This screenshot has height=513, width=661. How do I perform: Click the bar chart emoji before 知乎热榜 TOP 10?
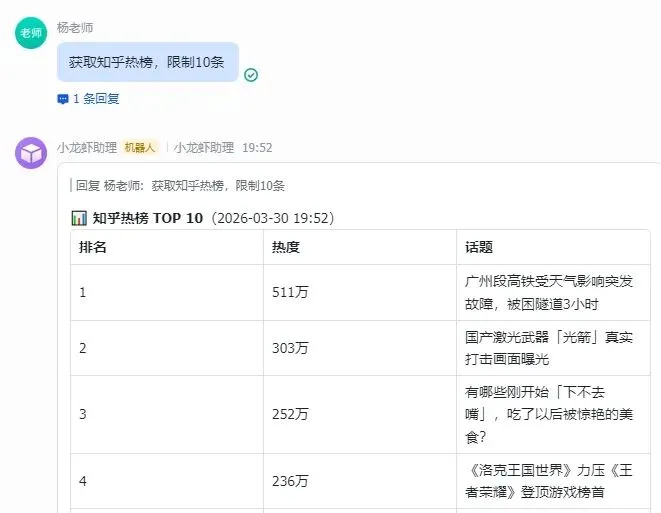pyautogui.click(x=79, y=218)
